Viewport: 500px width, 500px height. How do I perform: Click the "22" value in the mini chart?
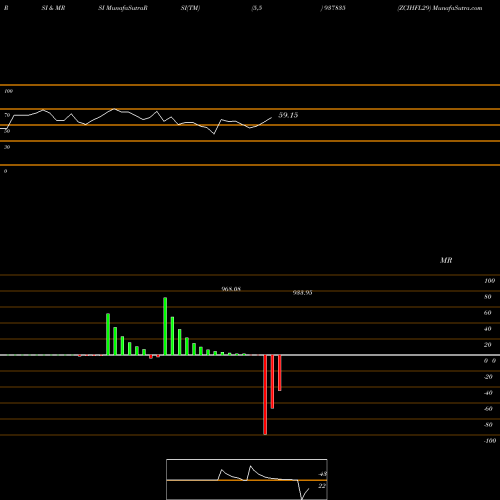click(x=322, y=486)
